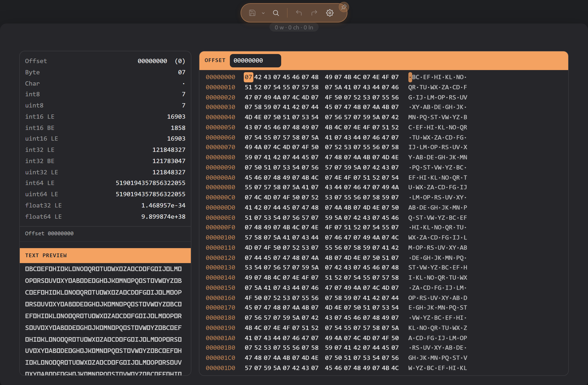Screen dimensions: 588x385
Task: Click the Offset value 00000000 (0)
Action: click(161, 61)
